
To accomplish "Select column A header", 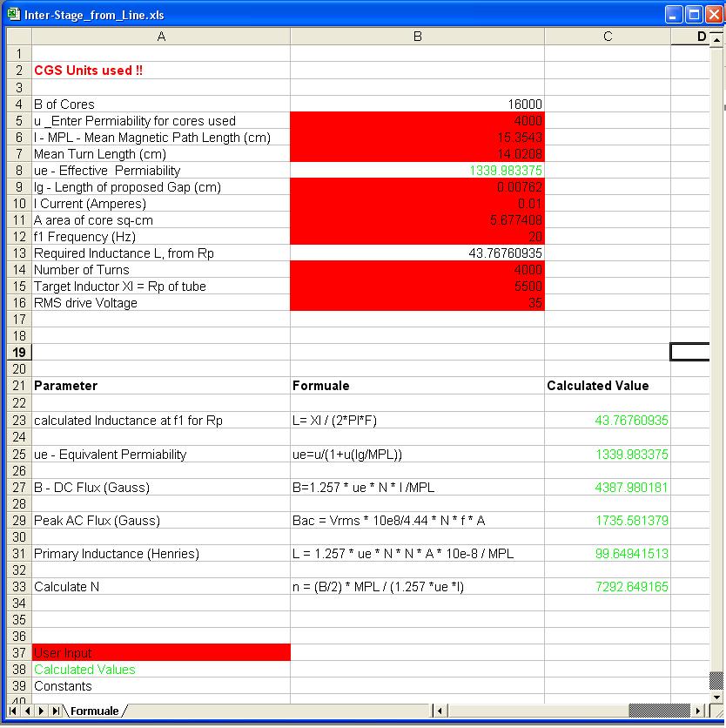I will [161, 37].
